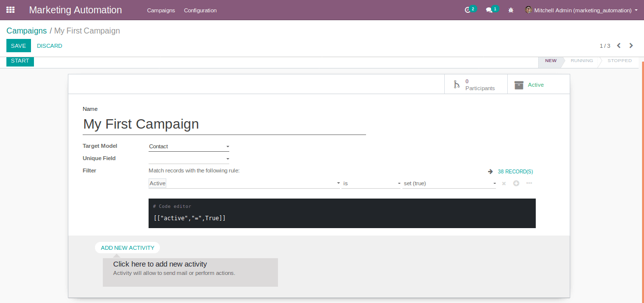This screenshot has width=644, height=303.
Task: Open the Campaigns menu
Action: pyautogui.click(x=161, y=10)
